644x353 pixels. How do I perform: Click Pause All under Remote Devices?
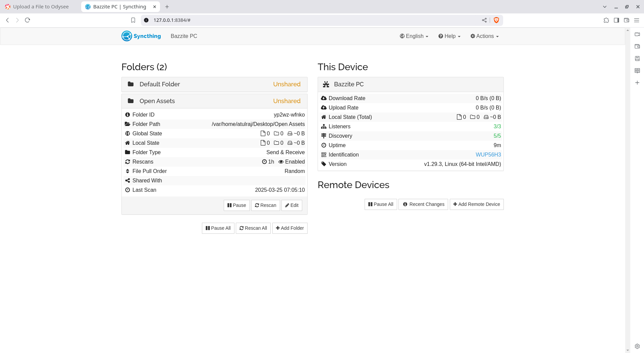pos(381,204)
